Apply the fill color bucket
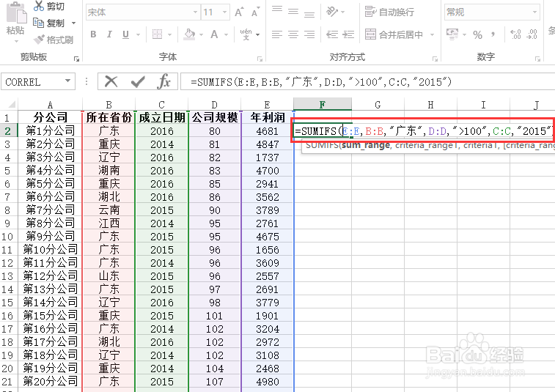The image size is (555, 392). [x=189, y=34]
